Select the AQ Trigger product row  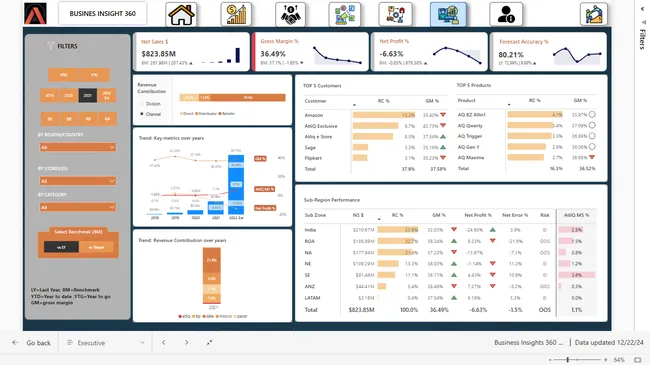point(526,136)
